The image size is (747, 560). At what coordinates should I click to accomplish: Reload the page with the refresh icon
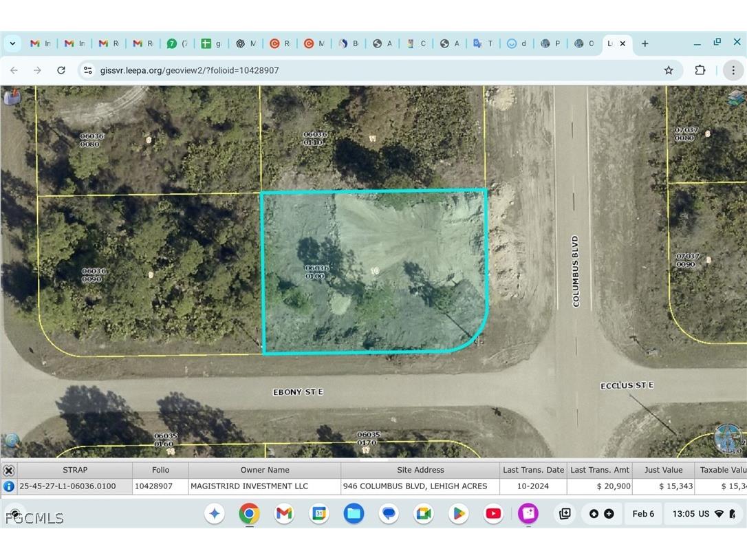click(61, 70)
